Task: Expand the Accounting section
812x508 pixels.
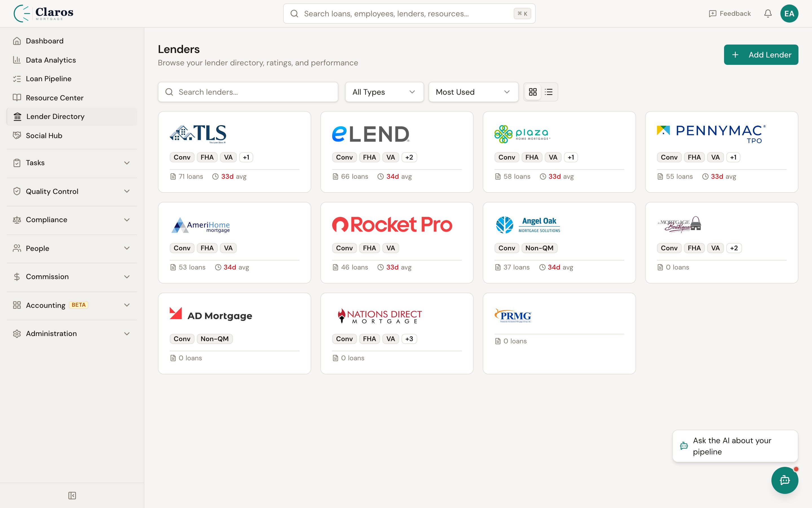Action: 72,305
